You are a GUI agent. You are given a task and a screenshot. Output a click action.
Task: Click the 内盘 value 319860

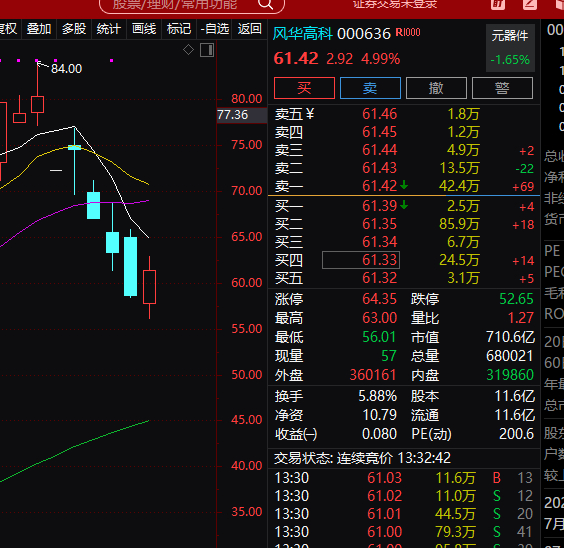(x=510, y=375)
